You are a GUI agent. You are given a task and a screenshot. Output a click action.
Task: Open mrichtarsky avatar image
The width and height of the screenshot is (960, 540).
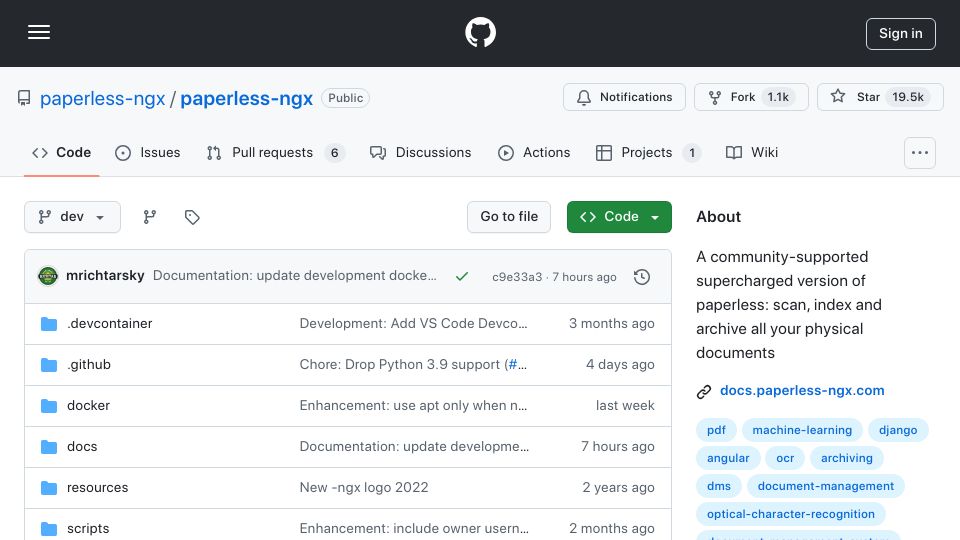[x=48, y=276]
